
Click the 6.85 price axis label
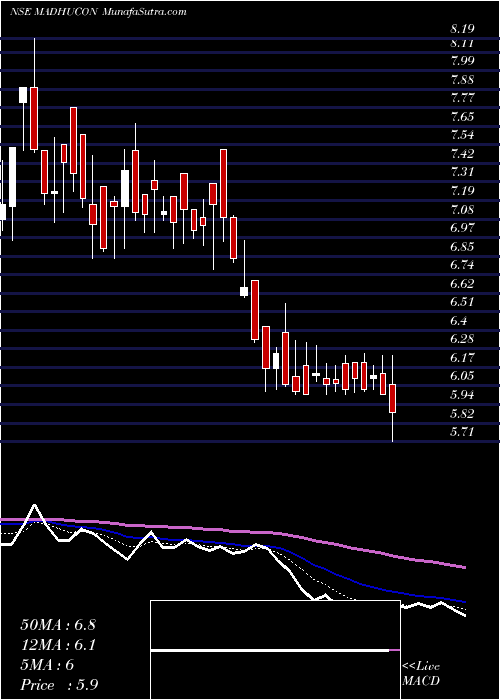point(462,247)
